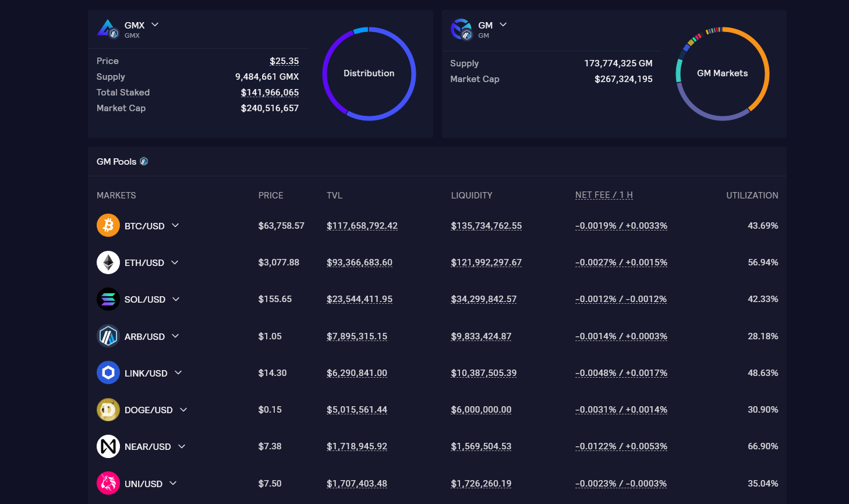This screenshot has height=504, width=849.
Task: Click the GMX token logo icon
Action: pyautogui.click(x=108, y=29)
